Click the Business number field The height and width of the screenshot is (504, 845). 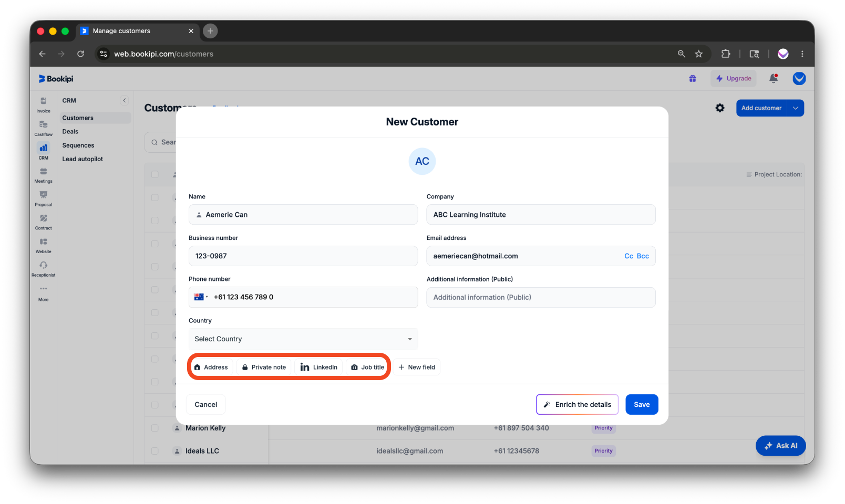(x=303, y=256)
